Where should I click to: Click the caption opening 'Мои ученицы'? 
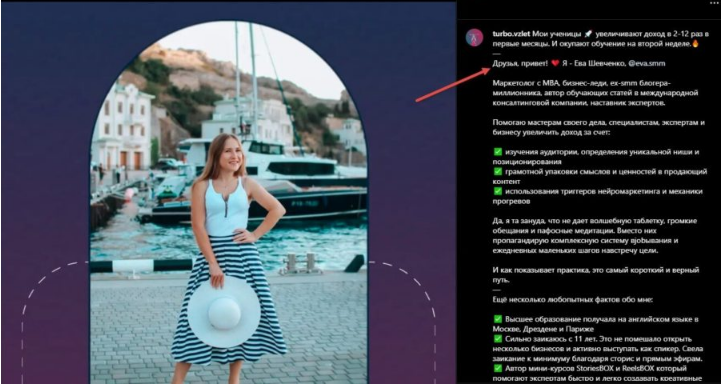click(x=556, y=33)
